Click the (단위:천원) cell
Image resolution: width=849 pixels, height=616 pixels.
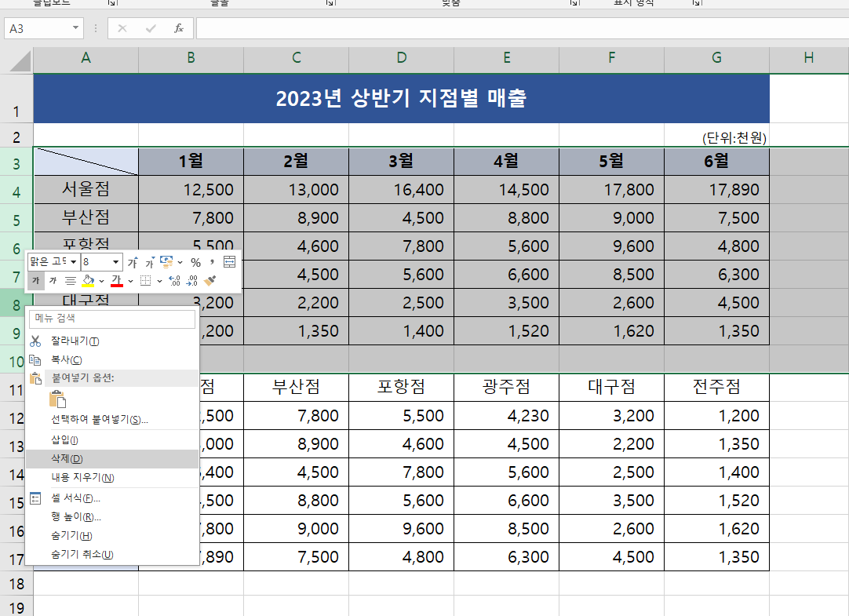(716, 135)
